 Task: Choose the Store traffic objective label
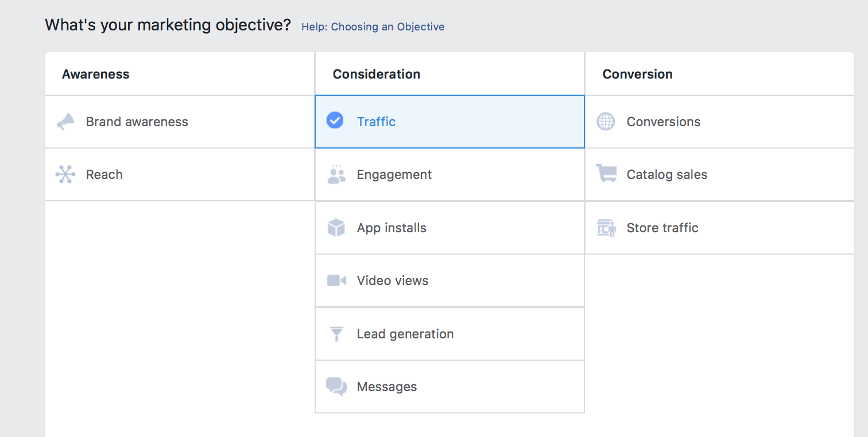[x=662, y=228]
